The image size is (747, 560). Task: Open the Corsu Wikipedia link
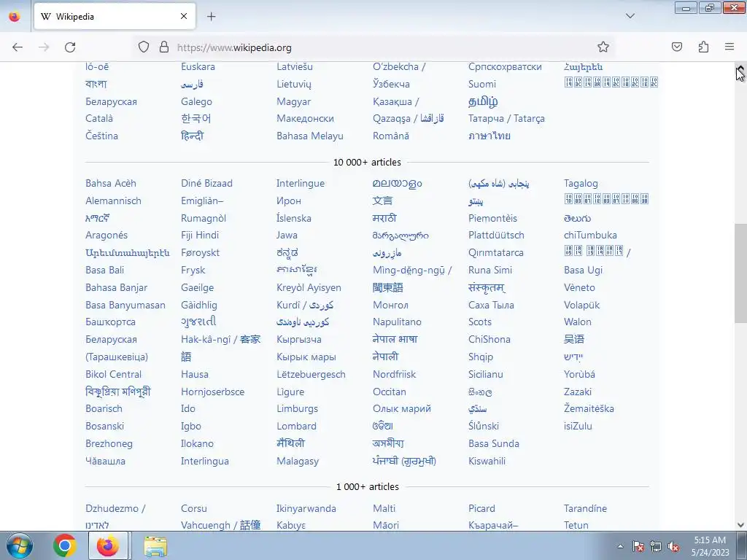[194, 508]
